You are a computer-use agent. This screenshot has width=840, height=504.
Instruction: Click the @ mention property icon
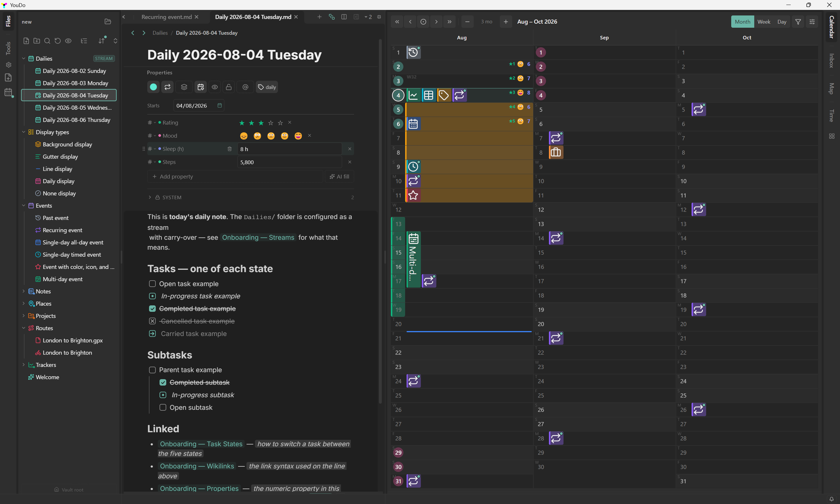tap(246, 87)
